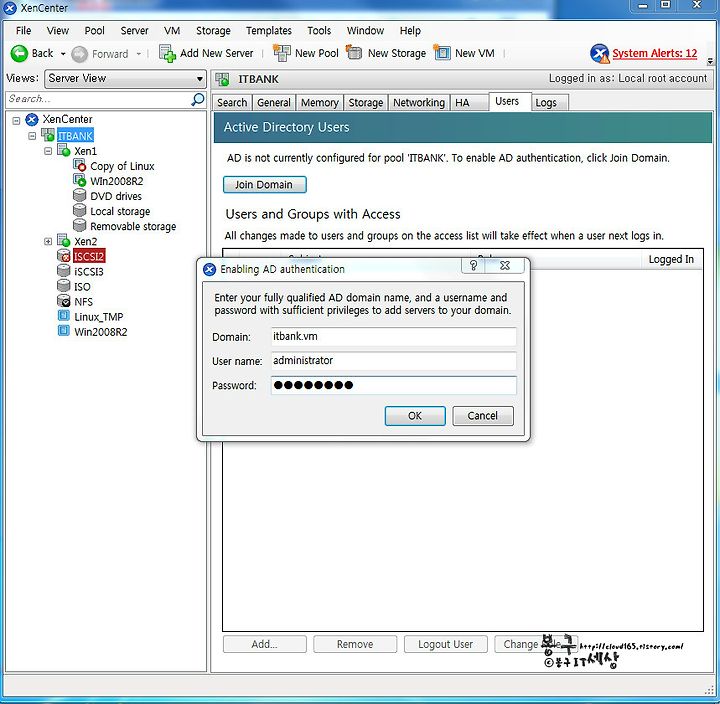
Task: Open the Templates menu
Action: (x=269, y=31)
